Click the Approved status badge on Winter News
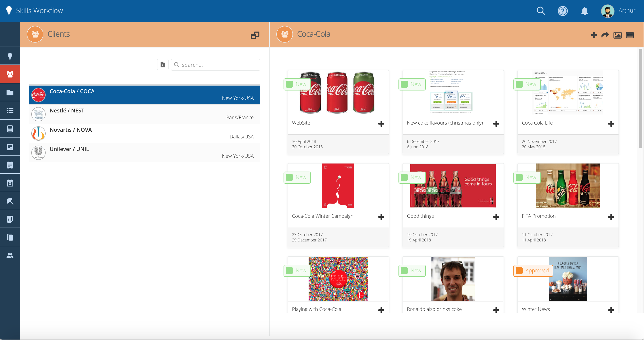 point(533,270)
